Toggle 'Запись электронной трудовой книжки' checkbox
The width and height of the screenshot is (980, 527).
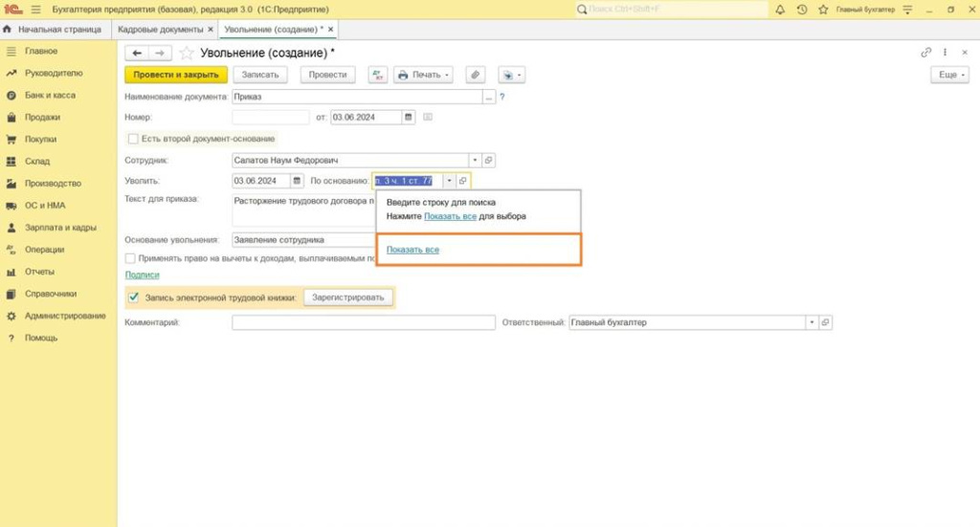(133, 297)
